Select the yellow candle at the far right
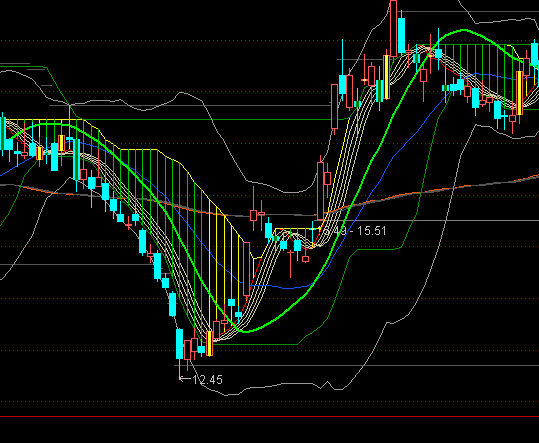539x443 pixels. 519,93
